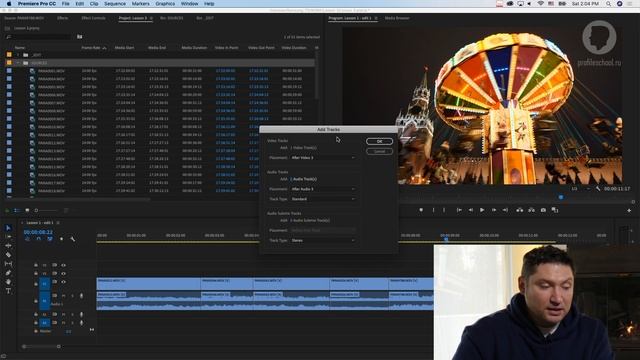Toggle insert sequences as nests button
Screen dimensions: 640x360
click(27, 239)
